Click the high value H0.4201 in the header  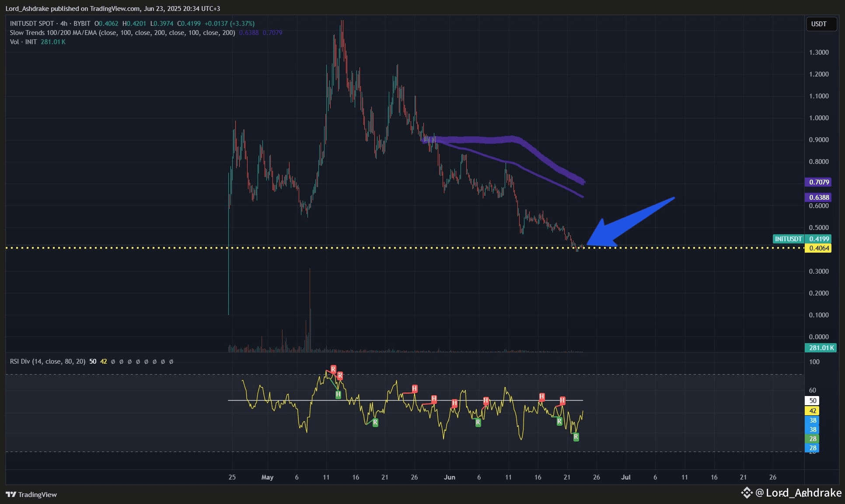(134, 24)
